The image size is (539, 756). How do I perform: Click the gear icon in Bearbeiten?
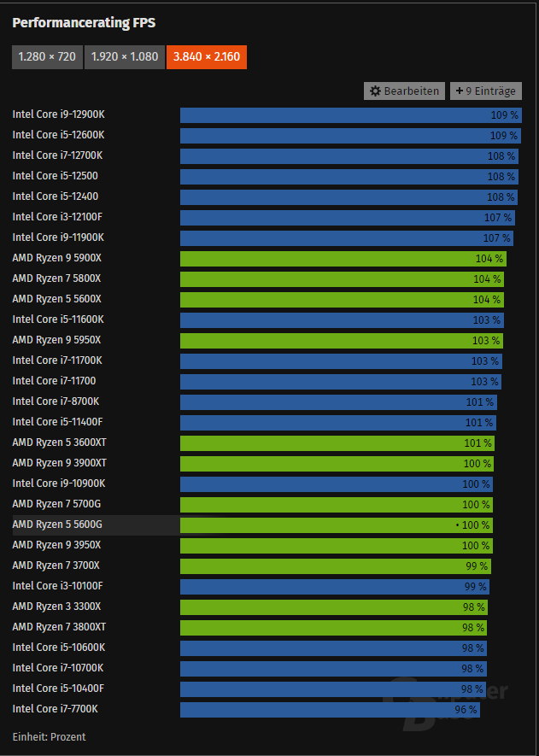pyautogui.click(x=375, y=91)
